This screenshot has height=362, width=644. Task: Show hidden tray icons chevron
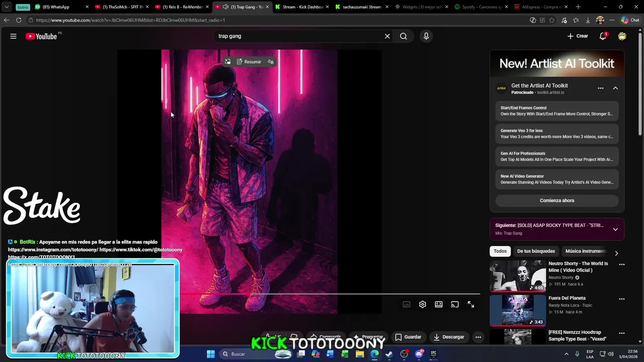click(567, 354)
